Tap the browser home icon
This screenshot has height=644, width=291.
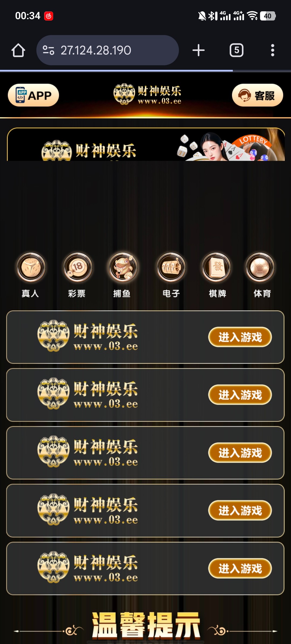pyautogui.click(x=18, y=50)
